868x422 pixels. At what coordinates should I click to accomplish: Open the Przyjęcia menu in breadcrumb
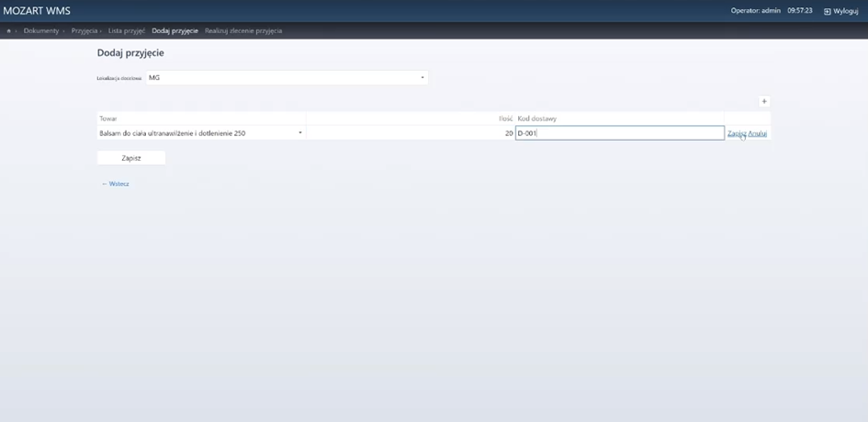pos(85,31)
